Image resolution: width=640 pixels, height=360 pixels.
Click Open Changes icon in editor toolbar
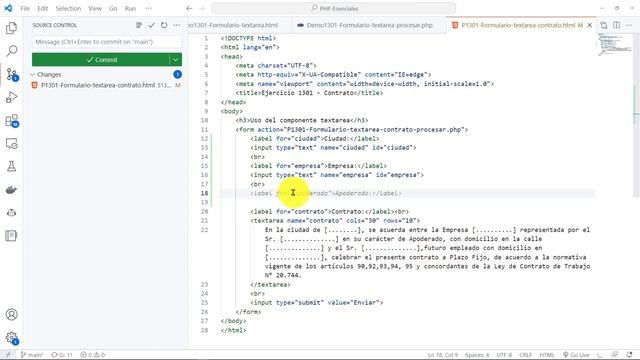click(x=604, y=25)
